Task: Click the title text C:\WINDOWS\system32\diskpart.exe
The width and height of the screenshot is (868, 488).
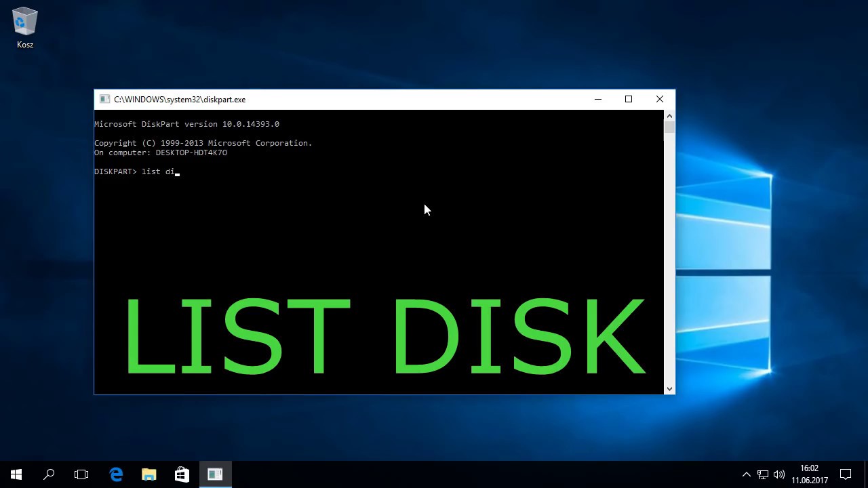Action: [180, 99]
